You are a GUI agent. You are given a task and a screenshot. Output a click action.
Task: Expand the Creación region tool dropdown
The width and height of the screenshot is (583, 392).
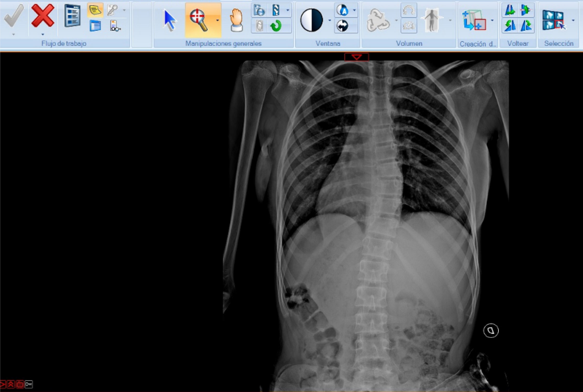pyautogui.click(x=492, y=20)
